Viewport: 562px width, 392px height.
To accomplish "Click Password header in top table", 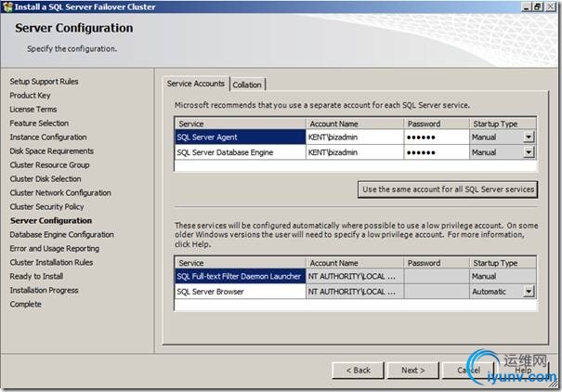I will coord(437,124).
